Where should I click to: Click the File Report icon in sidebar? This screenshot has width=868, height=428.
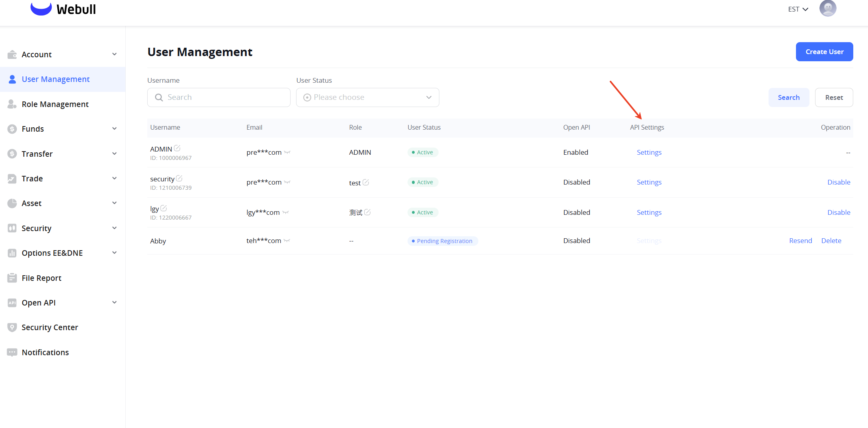[x=12, y=278]
